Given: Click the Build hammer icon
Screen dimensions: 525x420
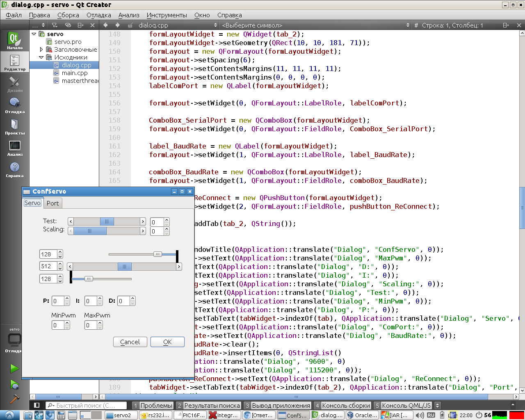Looking at the screenshot, I should point(14,399).
